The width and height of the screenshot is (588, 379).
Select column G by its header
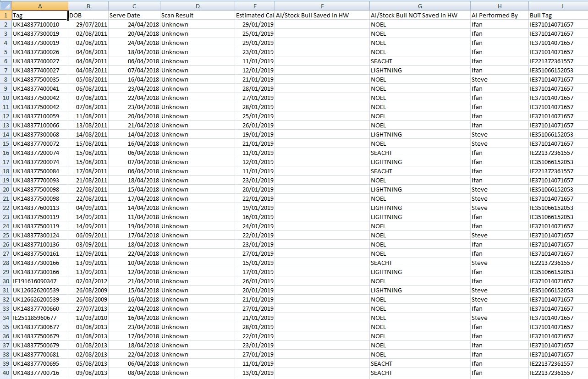coord(420,6)
